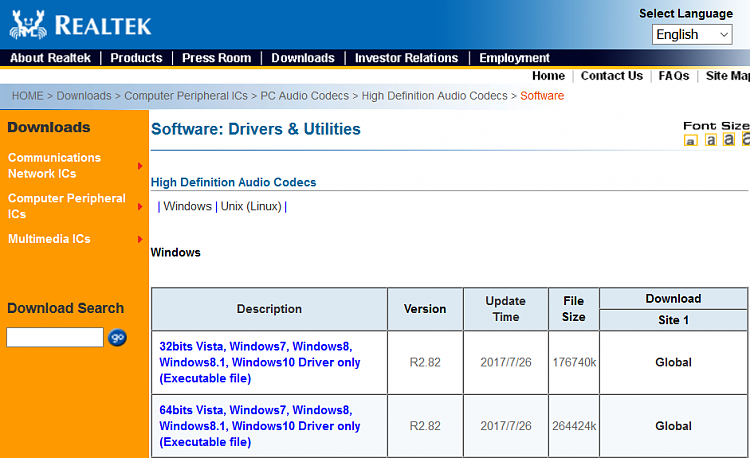The width and height of the screenshot is (750, 458).
Task: Open About Realtek menu
Action: click(x=50, y=58)
